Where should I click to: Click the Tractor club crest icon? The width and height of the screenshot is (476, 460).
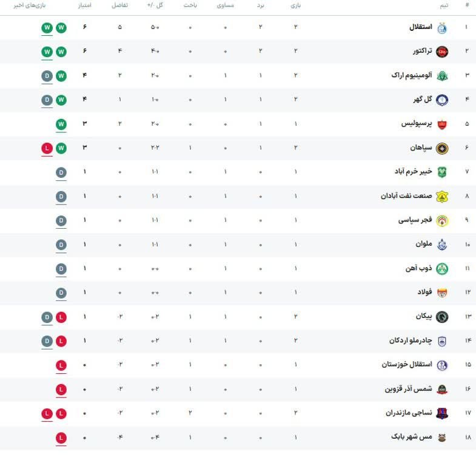442,52
